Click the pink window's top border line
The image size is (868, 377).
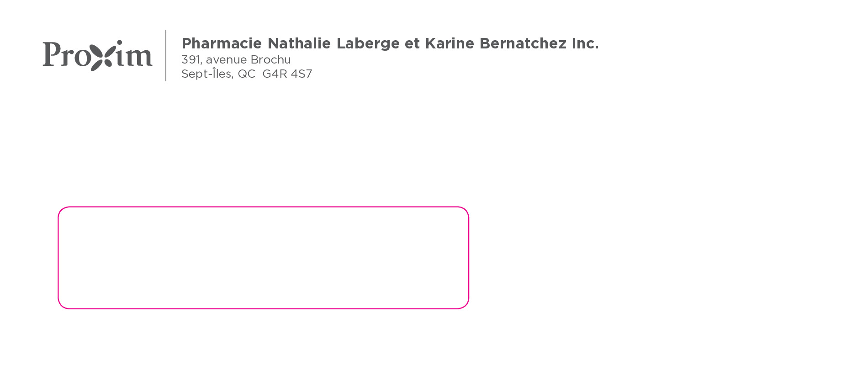[263, 207]
